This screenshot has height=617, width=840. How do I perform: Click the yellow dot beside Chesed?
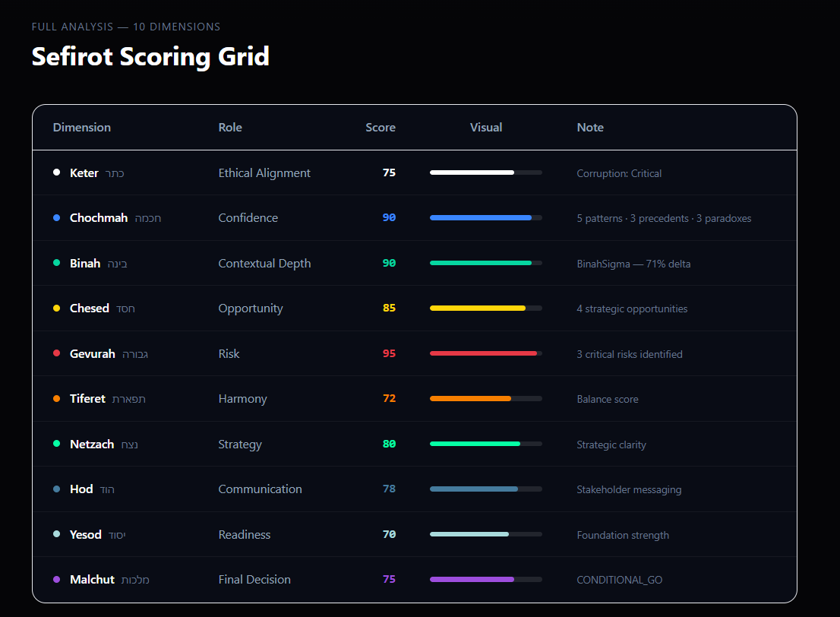coord(56,308)
